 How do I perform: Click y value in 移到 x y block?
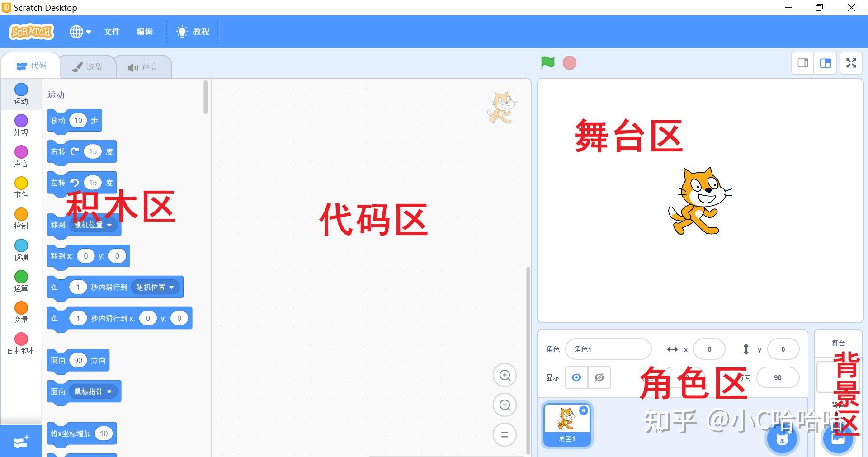point(117,256)
